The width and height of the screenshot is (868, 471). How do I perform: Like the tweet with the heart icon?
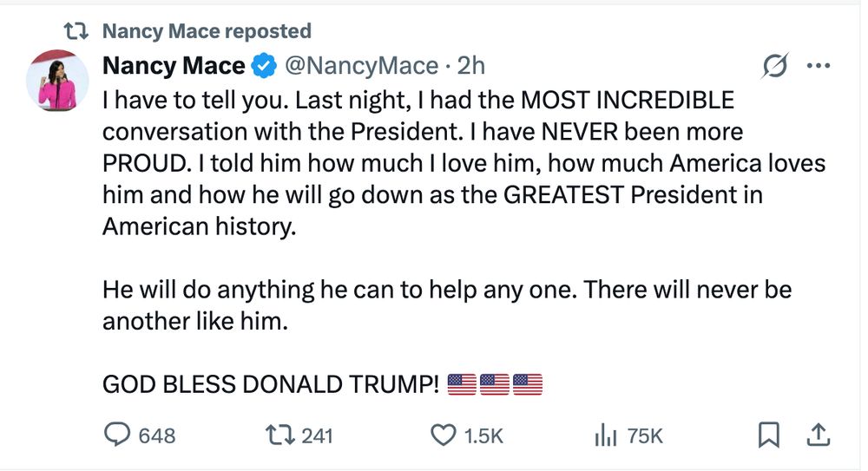[x=444, y=435]
